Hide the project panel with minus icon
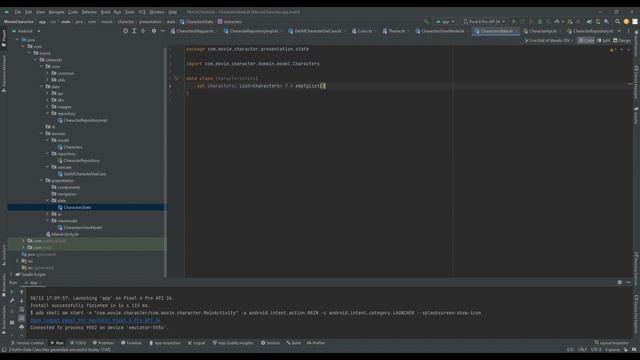The height and width of the screenshot is (360, 640). (x=162, y=31)
